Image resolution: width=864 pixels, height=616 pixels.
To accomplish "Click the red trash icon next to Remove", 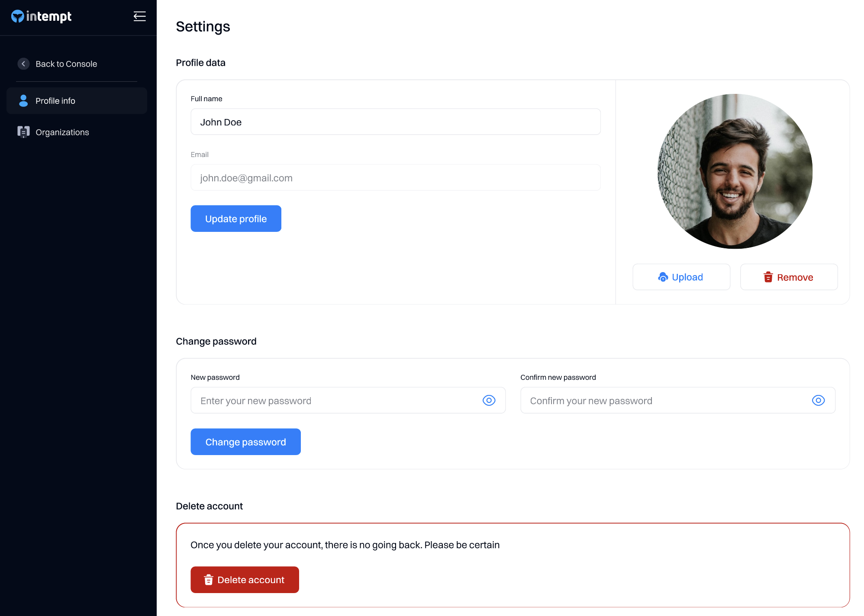I will point(768,277).
